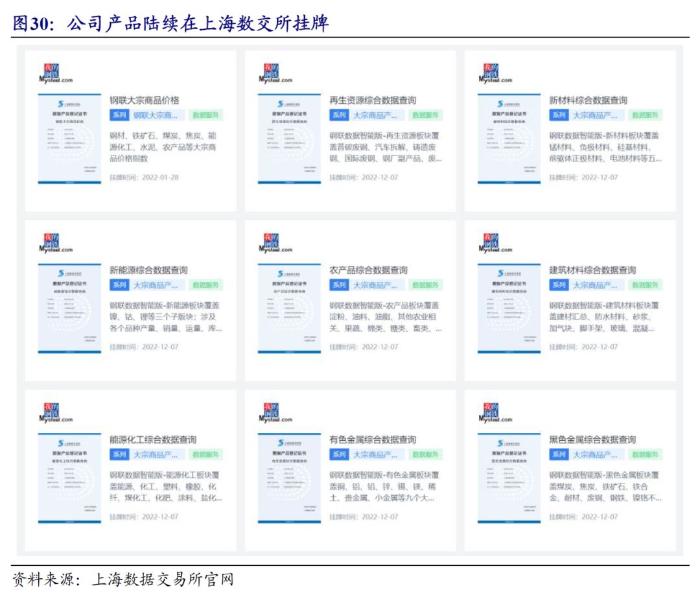Viewport: 700px width, 597px height.
Task: Open the 钢联大宗商品价格 product title
Action: click(x=144, y=100)
